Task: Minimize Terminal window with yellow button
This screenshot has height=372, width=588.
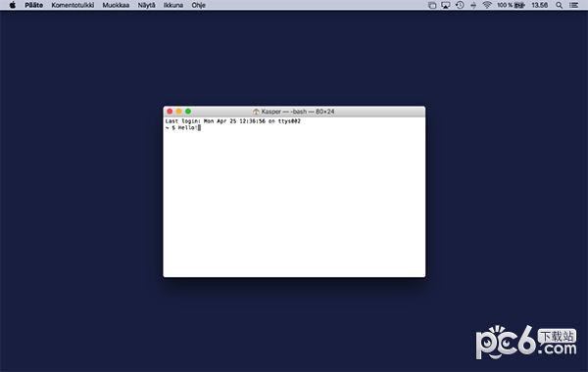Action: pos(179,112)
